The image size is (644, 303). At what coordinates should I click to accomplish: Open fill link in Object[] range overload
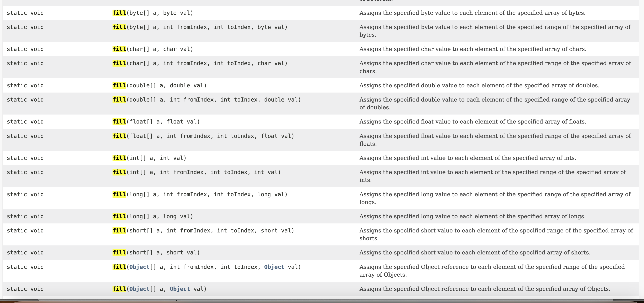(119, 267)
